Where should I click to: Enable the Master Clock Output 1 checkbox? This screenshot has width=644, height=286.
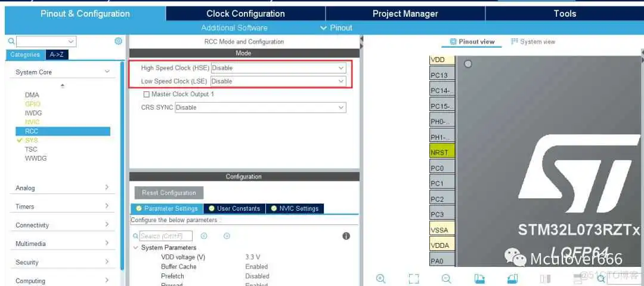tap(147, 94)
